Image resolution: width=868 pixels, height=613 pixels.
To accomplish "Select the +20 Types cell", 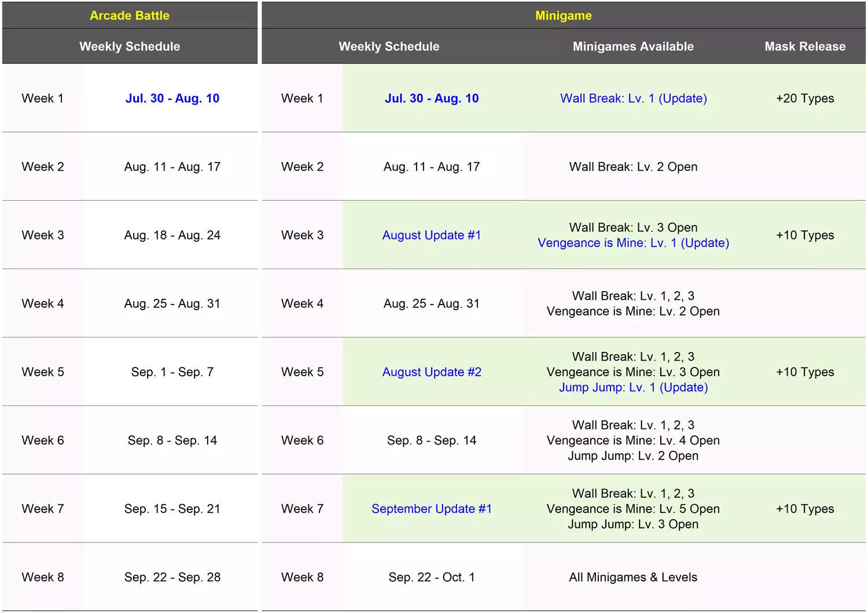I will tap(804, 98).
